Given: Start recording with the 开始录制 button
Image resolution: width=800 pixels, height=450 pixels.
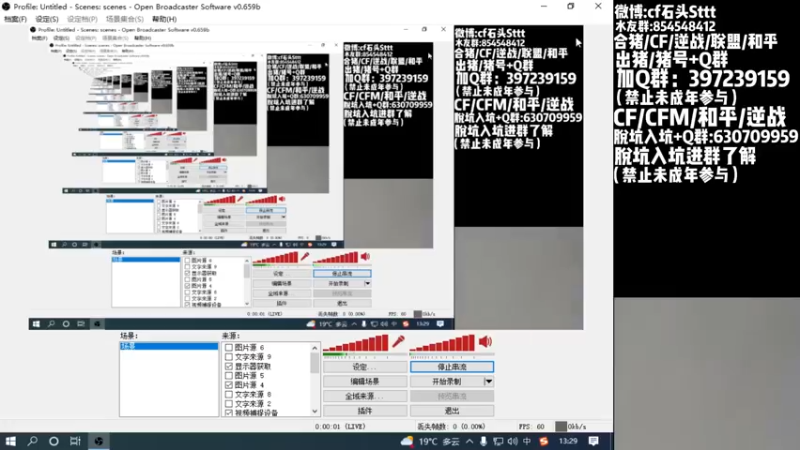Looking at the screenshot, I should click(x=447, y=381).
